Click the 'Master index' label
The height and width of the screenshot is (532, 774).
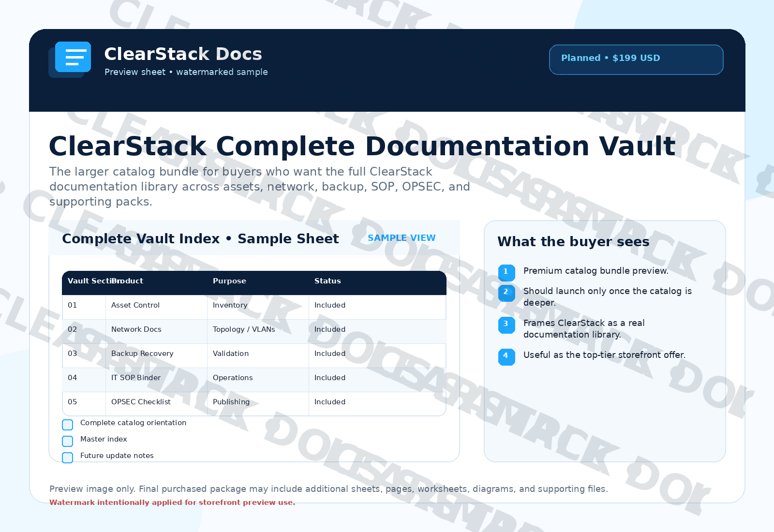pos(104,439)
